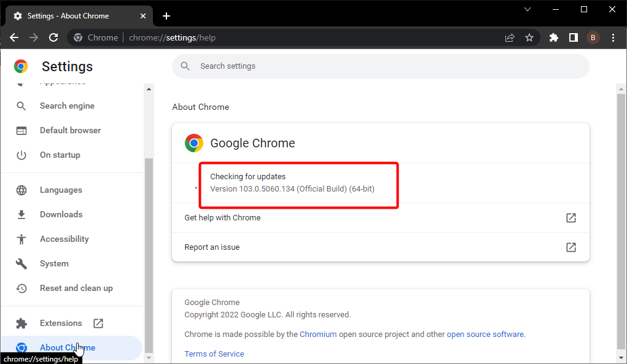
Task: Click the Version 103.0.5060.134 text
Action: (x=292, y=189)
